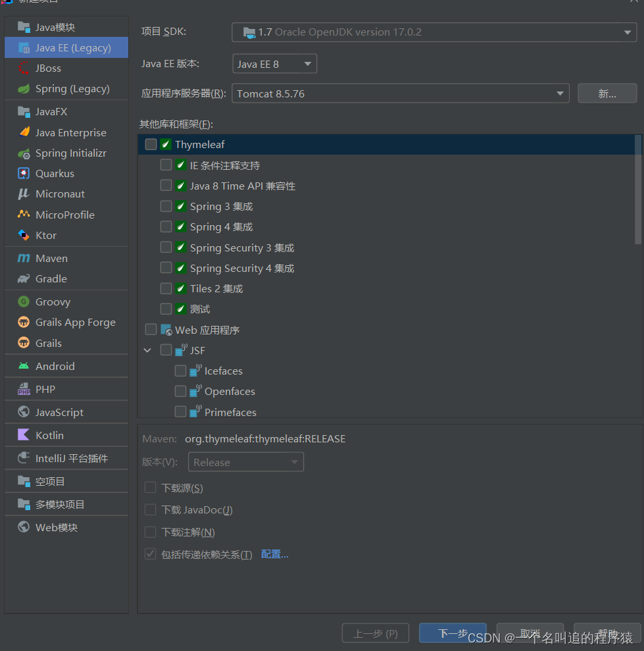Image resolution: width=644 pixels, height=651 pixels.
Task: Check Spring Security 3 集成 checkbox
Action: (x=166, y=247)
